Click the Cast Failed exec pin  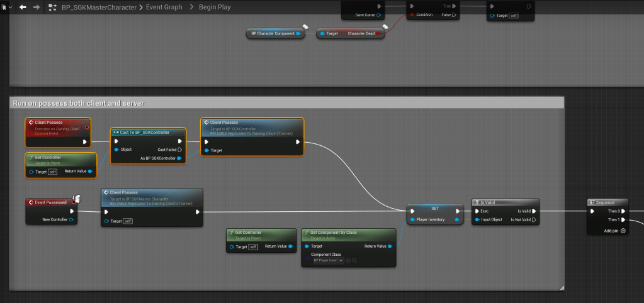[x=179, y=150]
